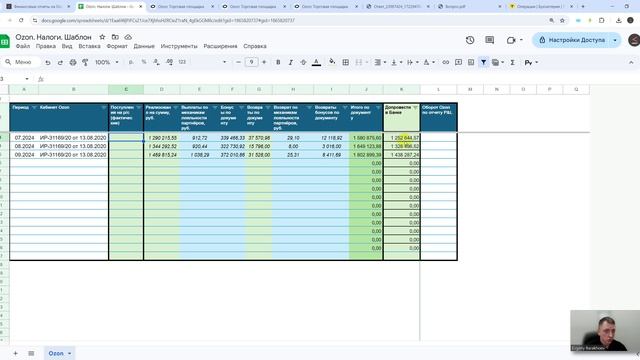Reload the page in browser
The height and width of the screenshot is (360, 640).
(x=21, y=20)
